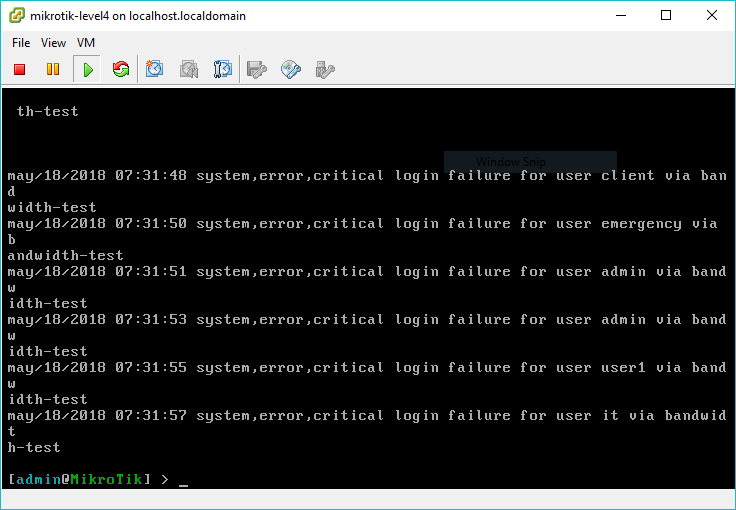Click the Revert to snapshot icon

pyautogui.click(x=189, y=69)
